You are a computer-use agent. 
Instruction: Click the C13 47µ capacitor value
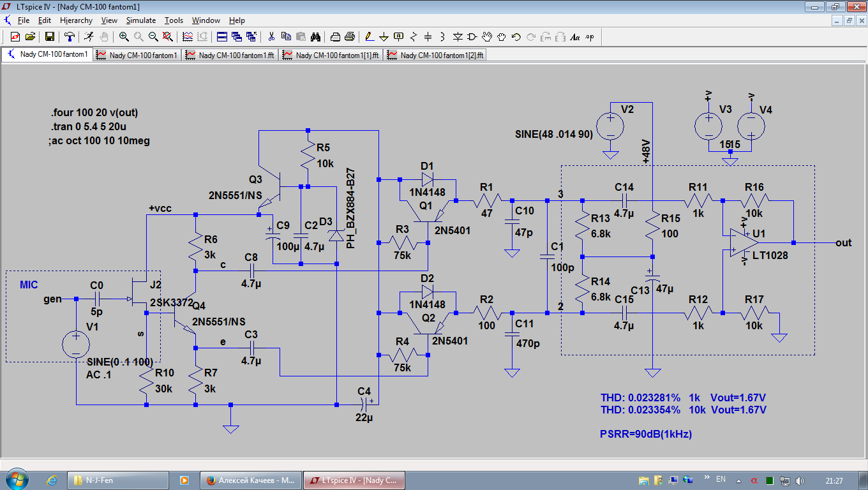coord(664,289)
